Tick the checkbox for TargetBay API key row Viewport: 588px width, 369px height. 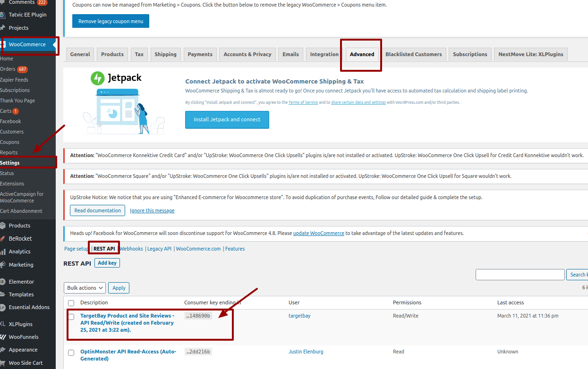pos(71,317)
